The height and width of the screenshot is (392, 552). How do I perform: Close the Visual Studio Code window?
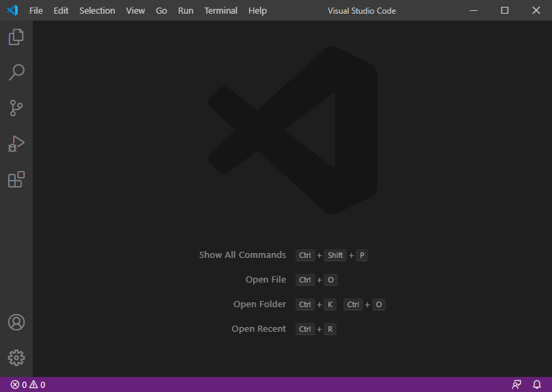pyautogui.click(x=536, y=10)
